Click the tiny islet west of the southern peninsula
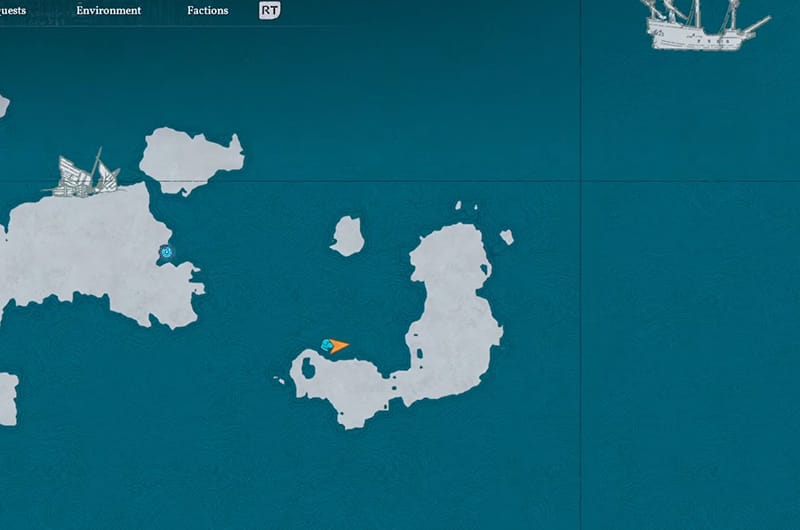 click(x=279, y=379)
